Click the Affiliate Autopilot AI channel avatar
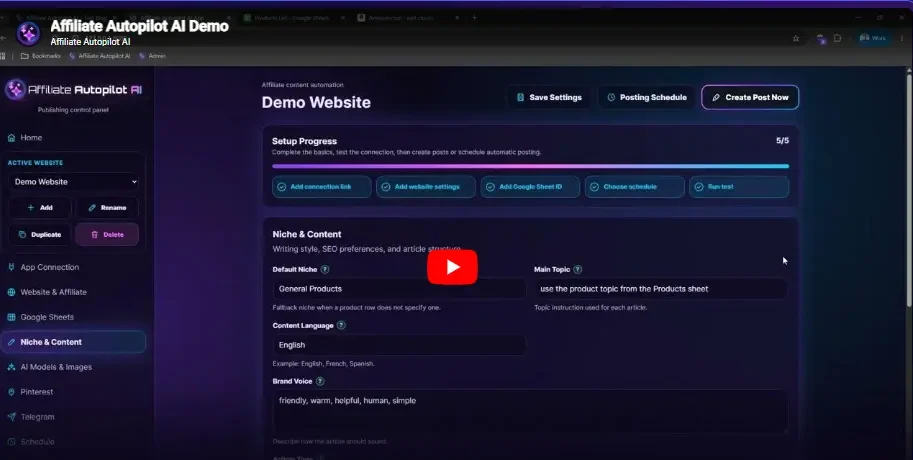Screen dimensions: 913x460 point(28,33)
